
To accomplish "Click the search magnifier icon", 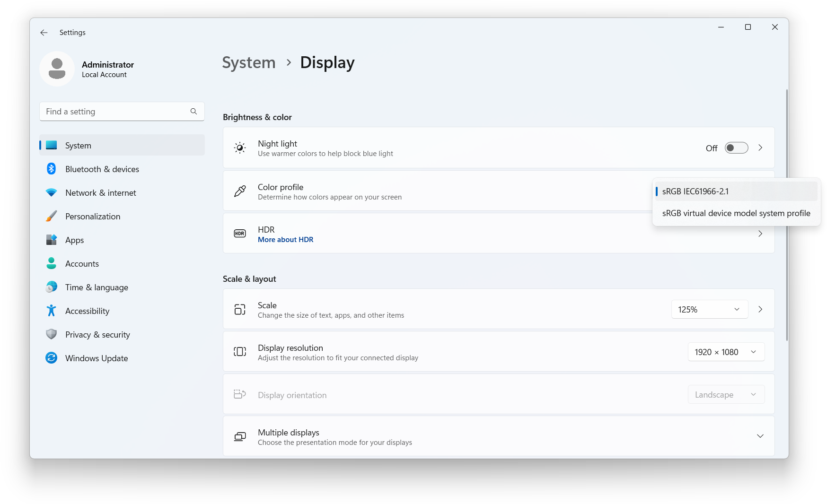I will tap(194, 112).
